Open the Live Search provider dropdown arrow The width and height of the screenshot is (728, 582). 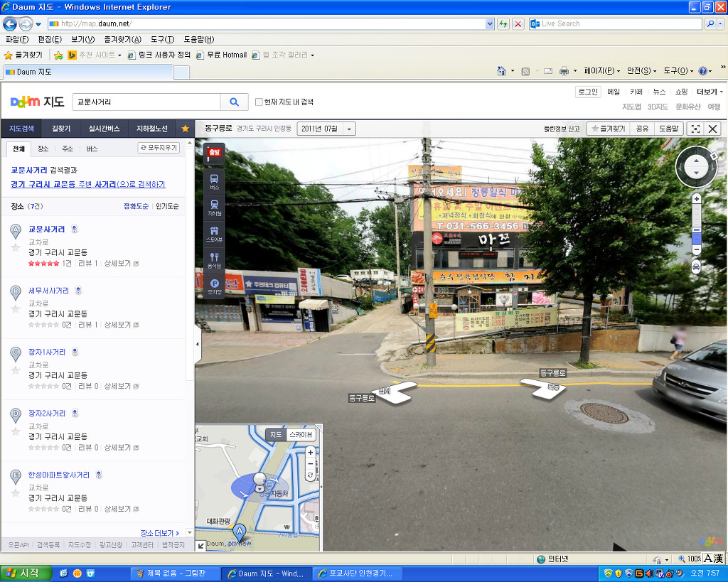tap(720, 23)
